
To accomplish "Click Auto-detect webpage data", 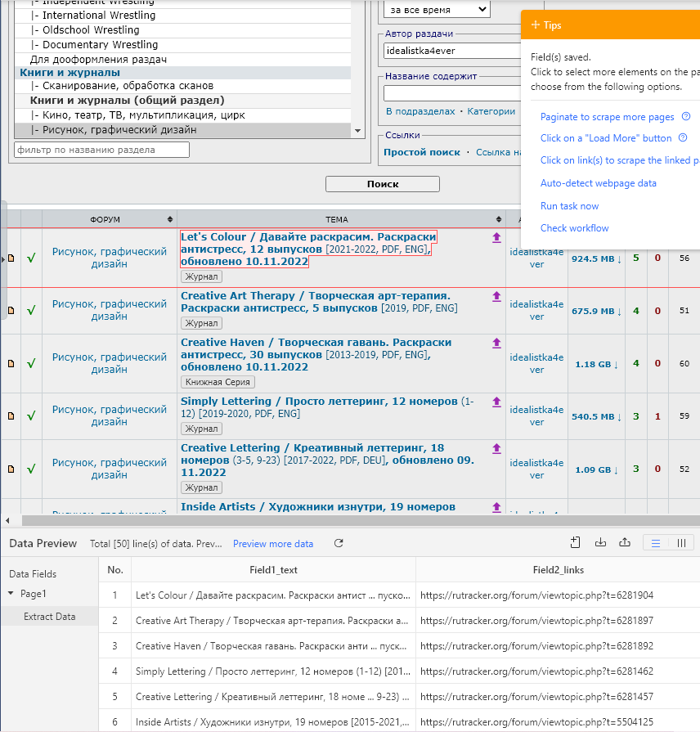I will tap(599, 183).
